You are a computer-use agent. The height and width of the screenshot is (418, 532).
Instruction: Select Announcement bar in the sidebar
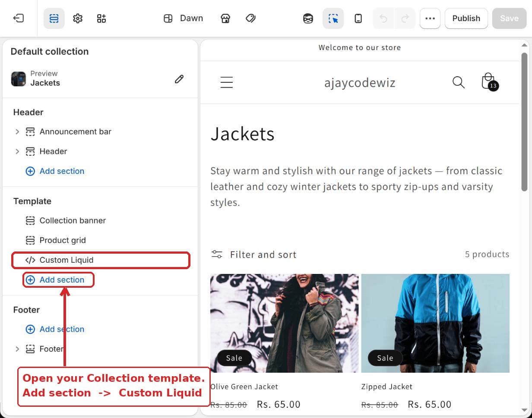[x=75, y=132]
